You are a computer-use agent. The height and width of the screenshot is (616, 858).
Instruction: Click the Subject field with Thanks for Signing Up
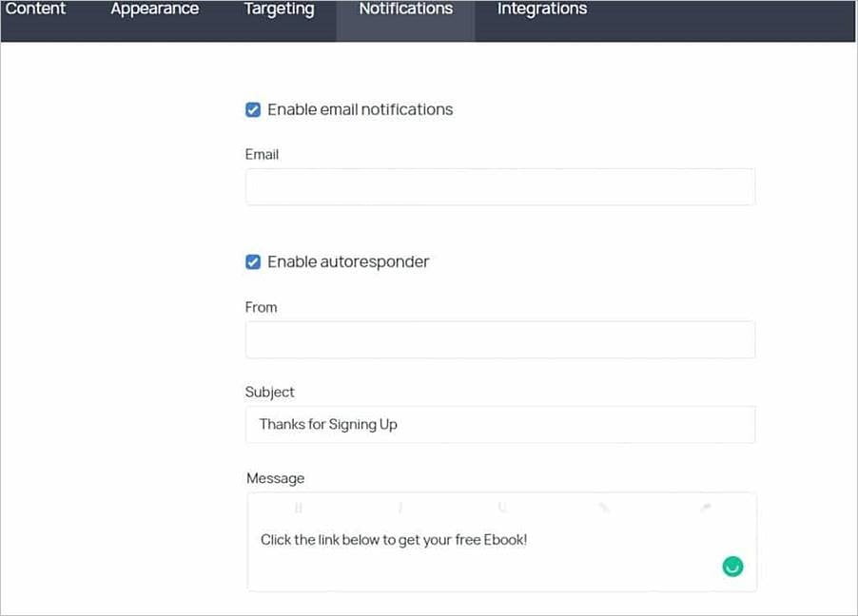coord(500,425)
